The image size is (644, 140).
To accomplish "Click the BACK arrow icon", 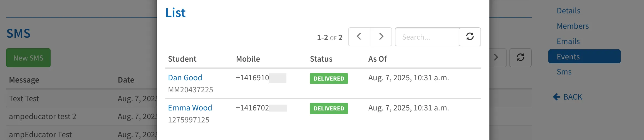I will click(x=556, y=97).
